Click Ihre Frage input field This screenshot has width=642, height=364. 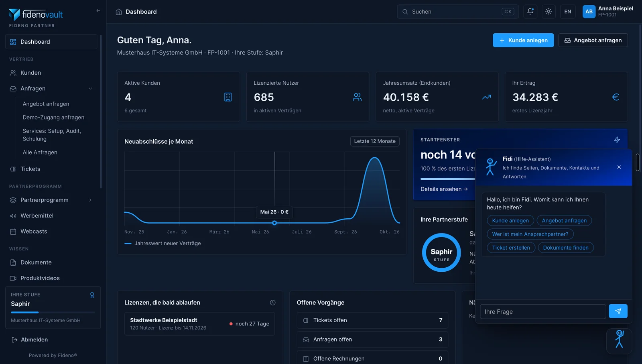543,311
